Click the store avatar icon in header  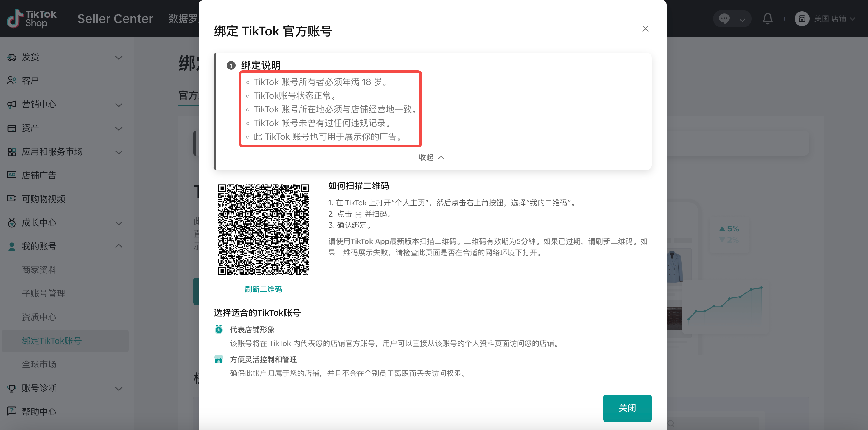802,19
